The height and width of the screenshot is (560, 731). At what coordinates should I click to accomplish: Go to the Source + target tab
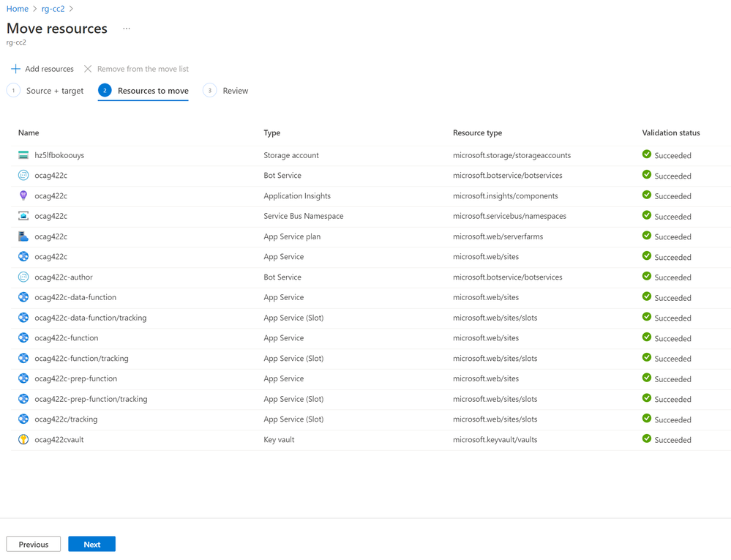(x=45, y=91)
